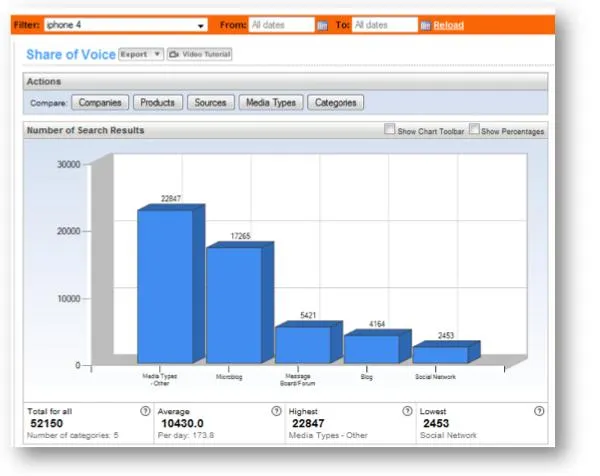Click the Blog bar in chart
600x476 pixels.
click(377, 347)
